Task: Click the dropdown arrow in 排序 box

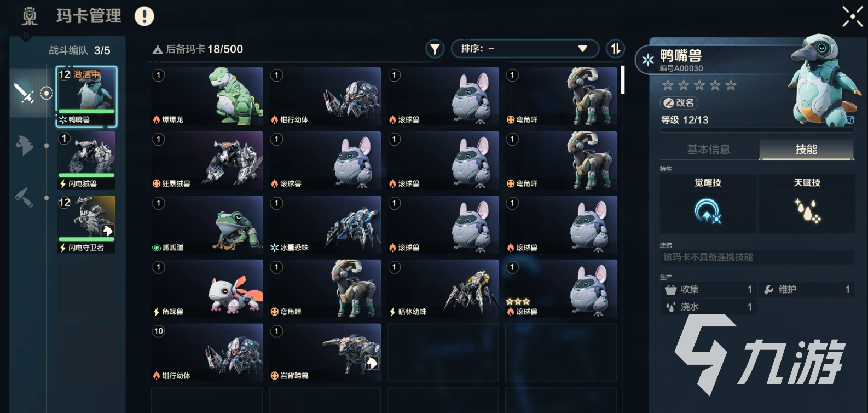Action: click(583, 49)
